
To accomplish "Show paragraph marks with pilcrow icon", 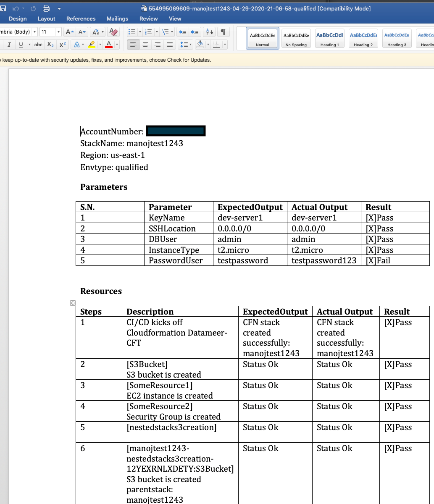I will (223, 32).
